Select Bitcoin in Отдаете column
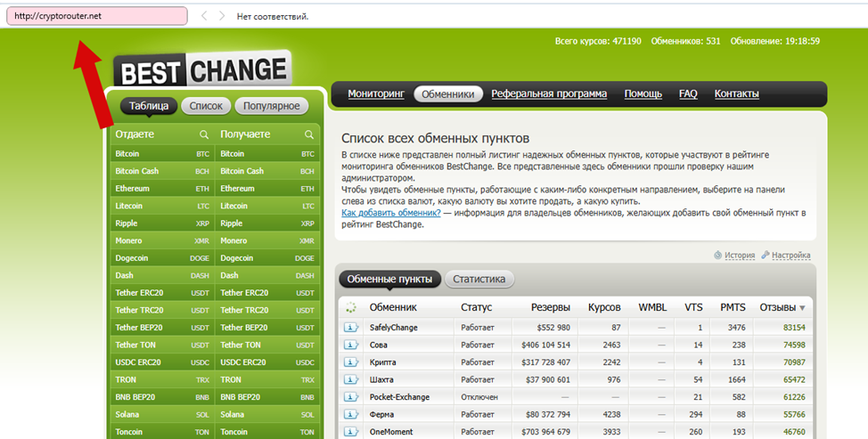The height and width of the screenshot is (439, 868). click(162, 154)
